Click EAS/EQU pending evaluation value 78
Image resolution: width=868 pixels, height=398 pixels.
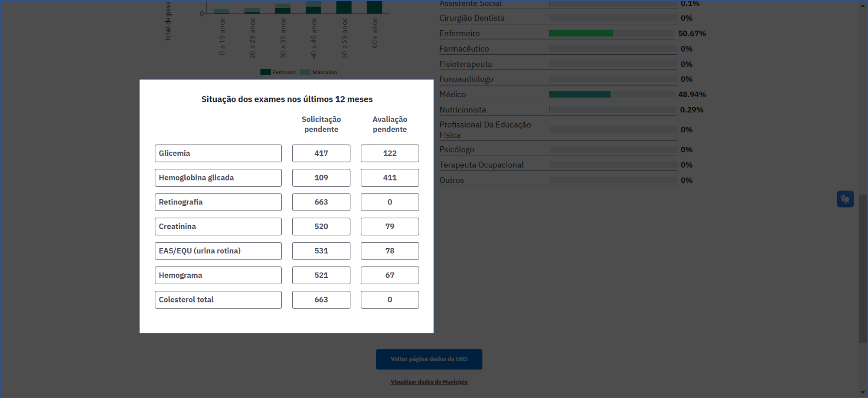pos(390,251)
